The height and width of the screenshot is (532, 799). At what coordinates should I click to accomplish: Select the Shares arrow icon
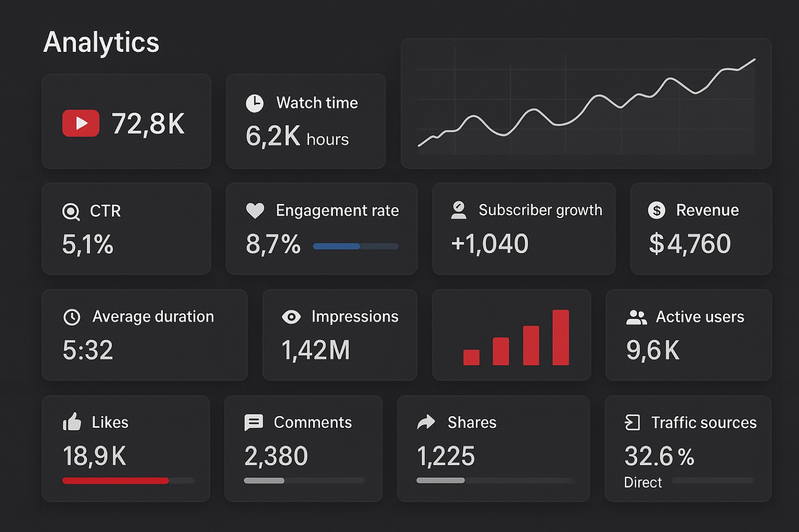click(425, 422)
